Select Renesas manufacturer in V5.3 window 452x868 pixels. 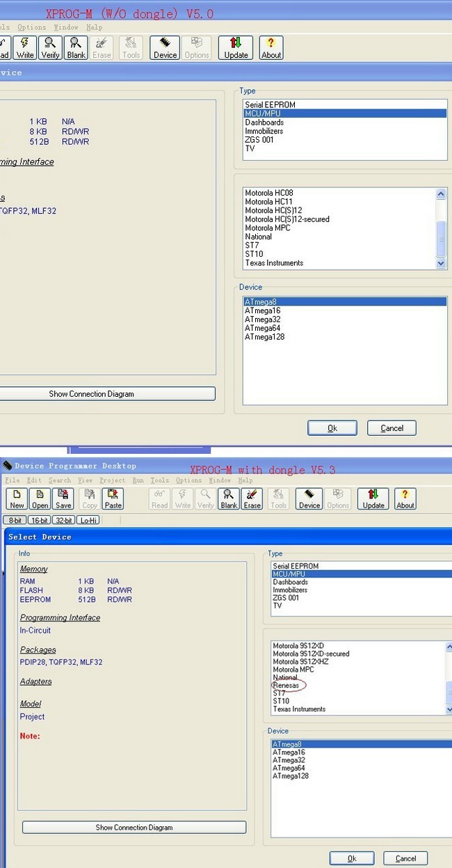pyautogui.click(x=286, y=686)
